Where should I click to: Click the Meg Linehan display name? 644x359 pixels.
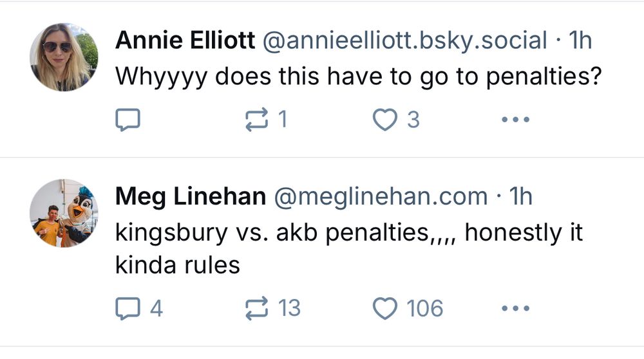(191, 196)
